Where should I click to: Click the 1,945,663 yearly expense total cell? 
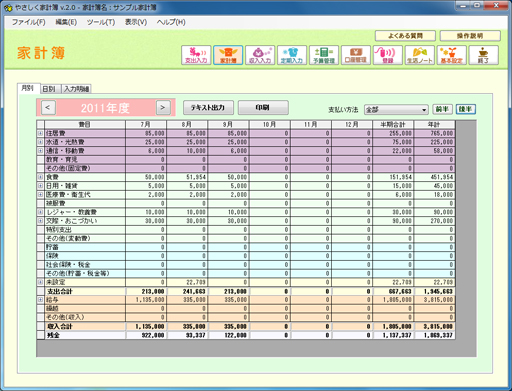[434, 291]
